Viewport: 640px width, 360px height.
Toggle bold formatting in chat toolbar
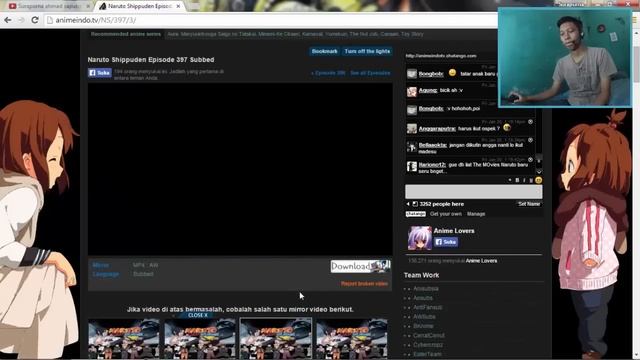click(517, 180)
